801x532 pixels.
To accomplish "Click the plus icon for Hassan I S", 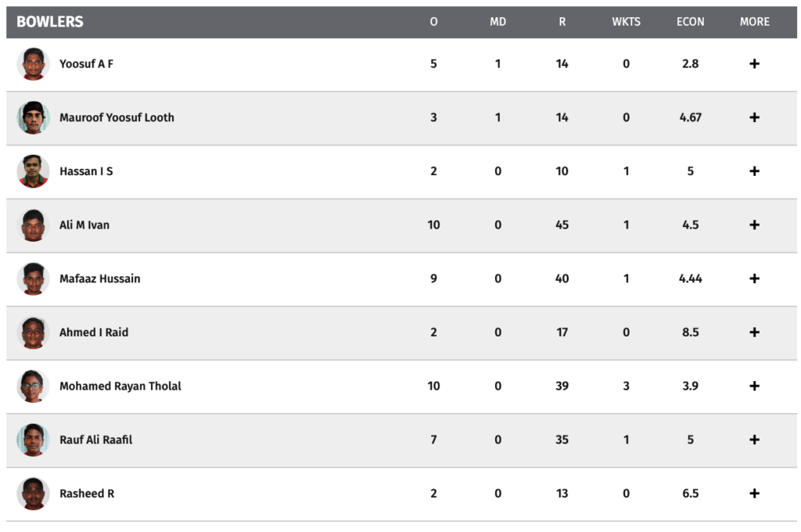I will [754, 171].
